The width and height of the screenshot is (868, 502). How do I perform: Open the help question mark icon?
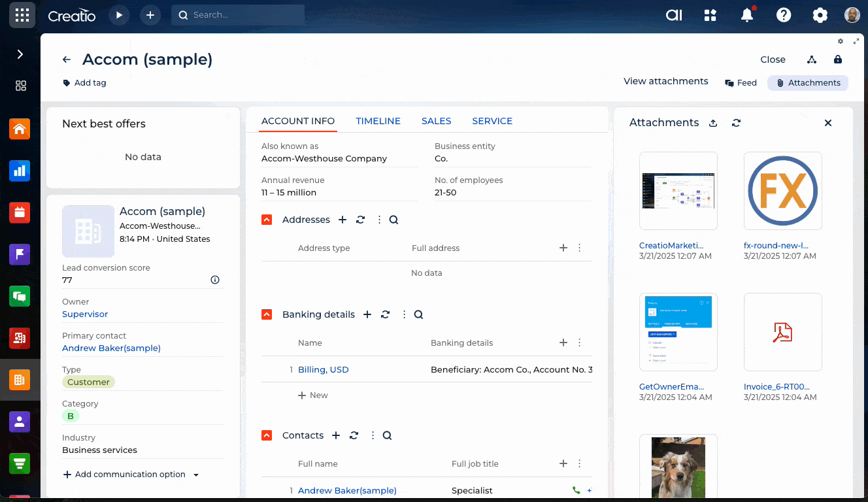pyautogui.click(x=784, y=15)
